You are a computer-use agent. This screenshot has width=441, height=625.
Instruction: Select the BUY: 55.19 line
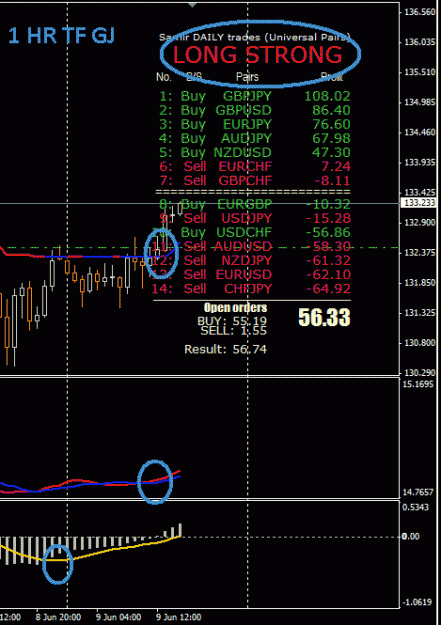coord(232,320)
